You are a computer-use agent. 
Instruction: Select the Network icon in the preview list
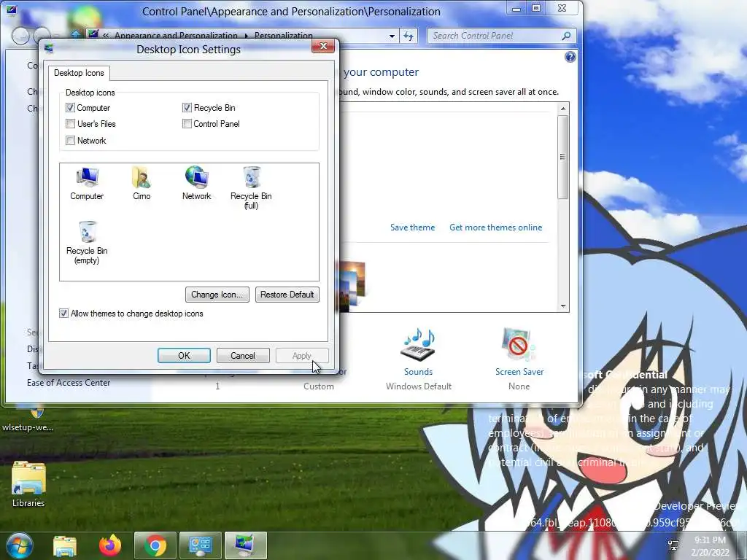click(196, 183)
